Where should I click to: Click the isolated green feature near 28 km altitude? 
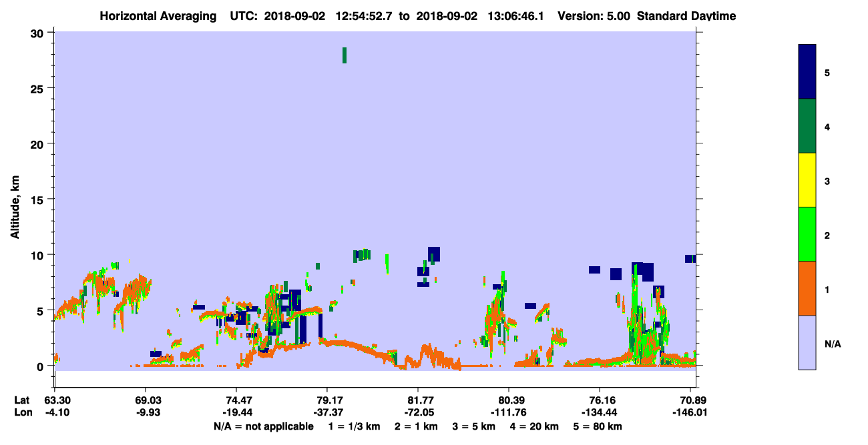point(345,55)
